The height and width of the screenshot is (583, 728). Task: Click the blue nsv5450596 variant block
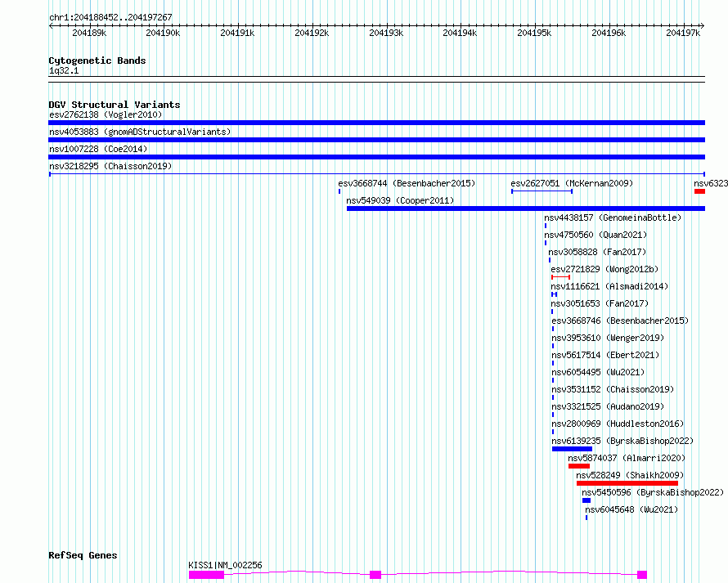[586, 500]
